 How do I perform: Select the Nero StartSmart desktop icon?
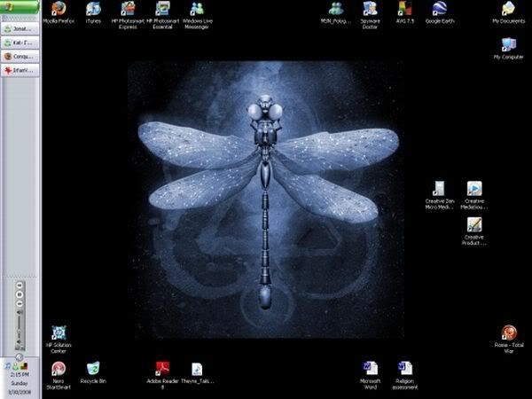click(59, 375)
